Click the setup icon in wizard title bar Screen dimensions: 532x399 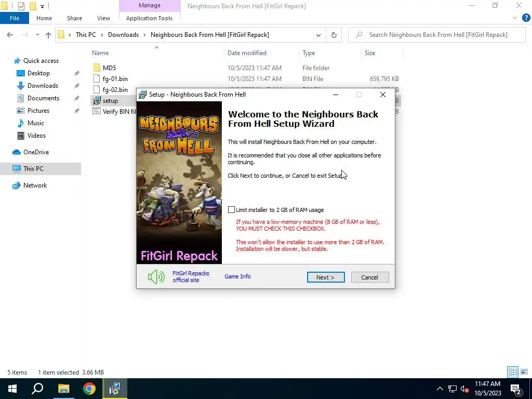143,95
